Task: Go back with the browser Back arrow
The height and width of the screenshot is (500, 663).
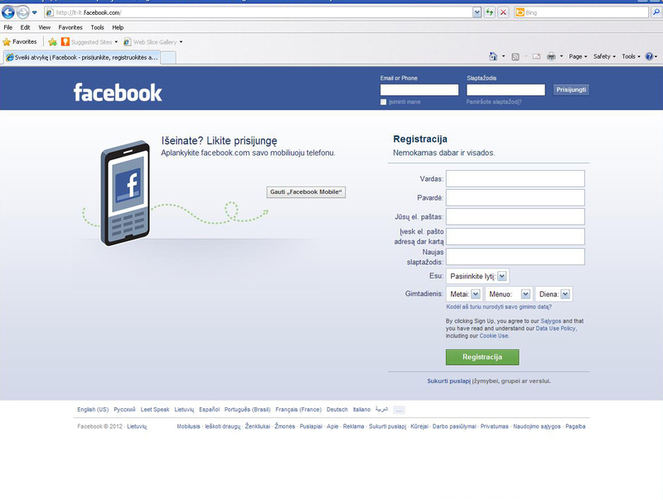Action: pyautogui.click(x=8, y=12)
